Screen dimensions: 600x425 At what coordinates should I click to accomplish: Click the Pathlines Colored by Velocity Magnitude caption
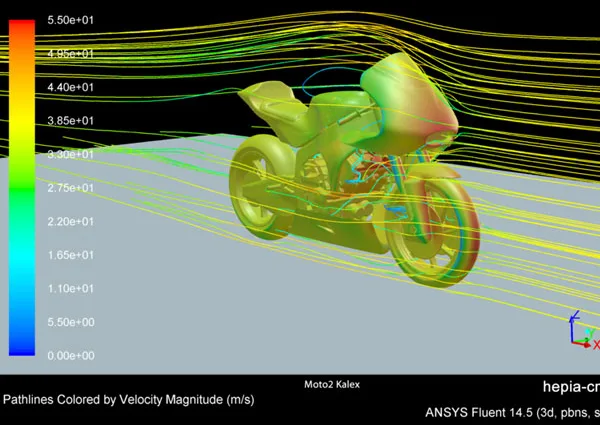point(129,400)
